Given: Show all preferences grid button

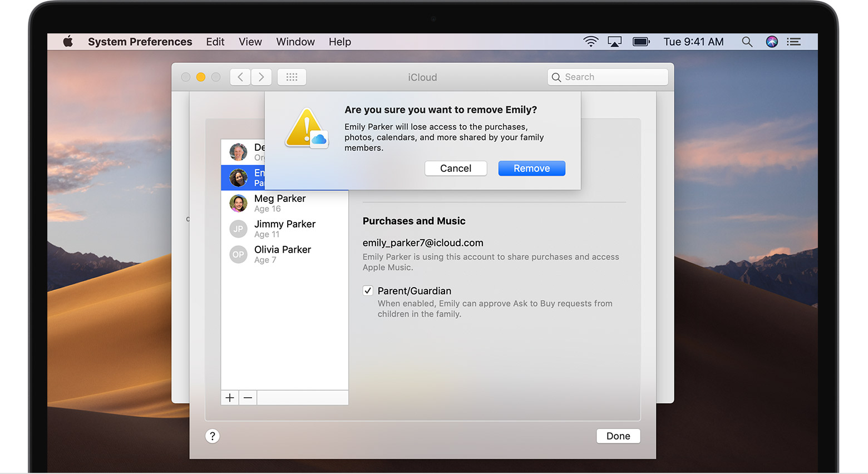Looking at the screenshot, I should click(x=292, y=77).
